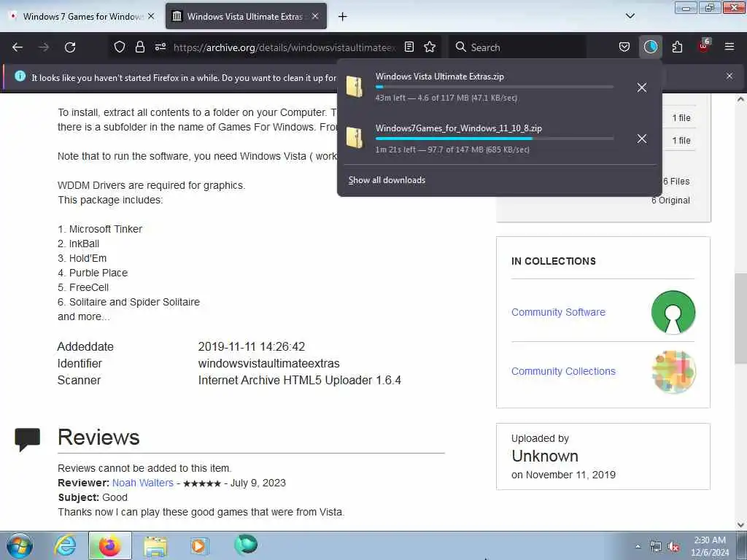Click the notification info icon
Image resolution: width=747 pixels, height=560 pixels.
coord(20,76)
